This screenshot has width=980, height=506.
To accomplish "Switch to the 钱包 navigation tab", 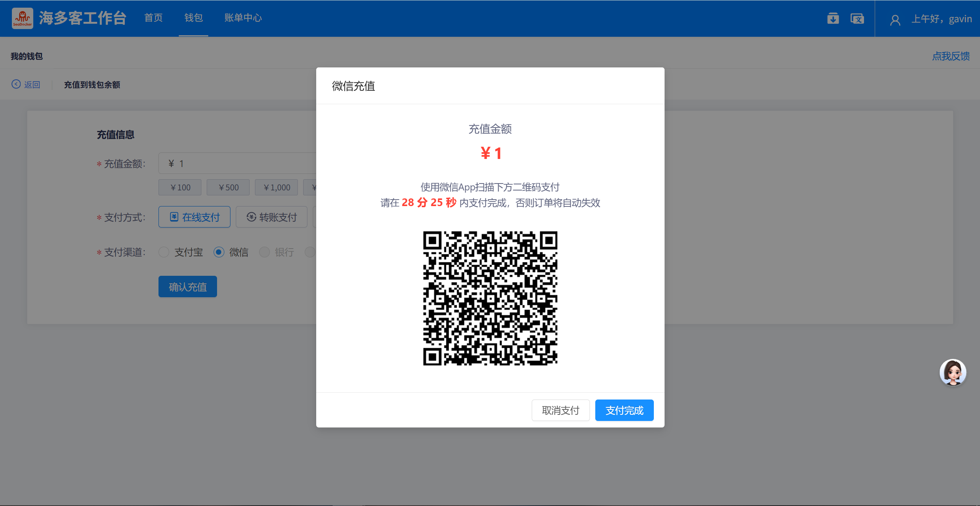I will pyautogui.click(x=193, y=18).
